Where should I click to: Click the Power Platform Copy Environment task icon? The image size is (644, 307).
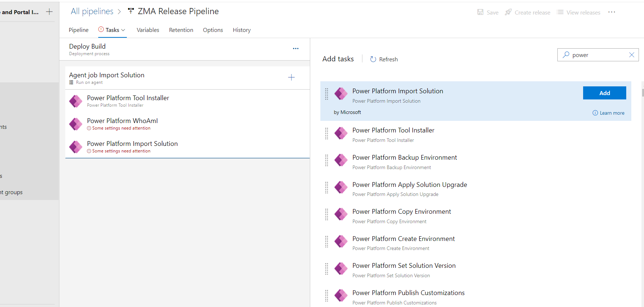341,214
